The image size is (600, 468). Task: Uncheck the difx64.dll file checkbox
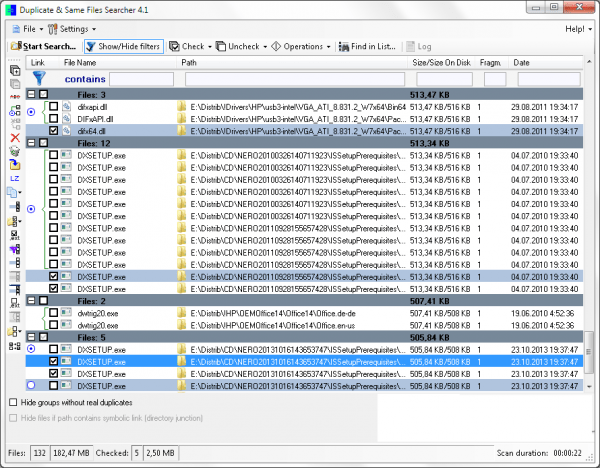pyautogui.click(x=54, y=131)
